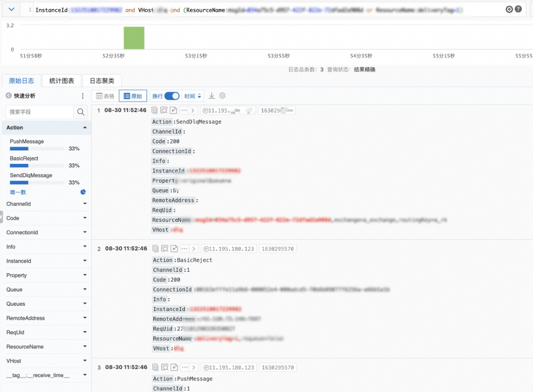Open the log display settings gear

(x=222, y=95)
